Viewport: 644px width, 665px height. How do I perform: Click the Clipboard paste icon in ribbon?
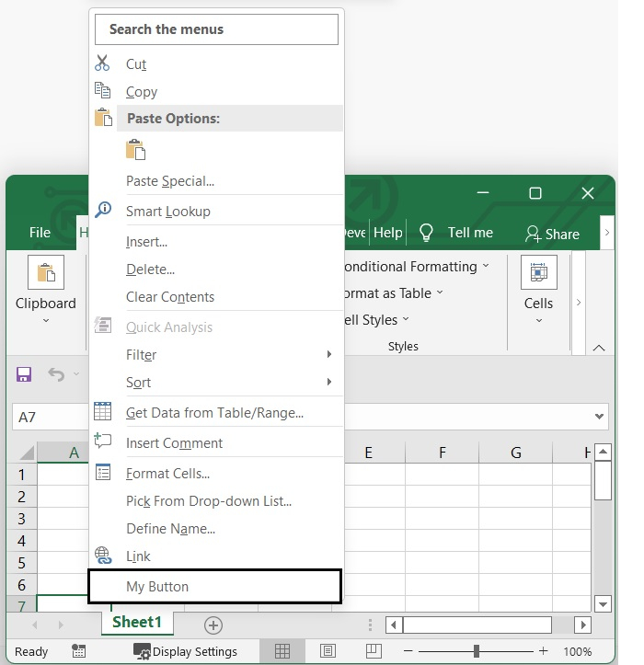click(46, 272)
